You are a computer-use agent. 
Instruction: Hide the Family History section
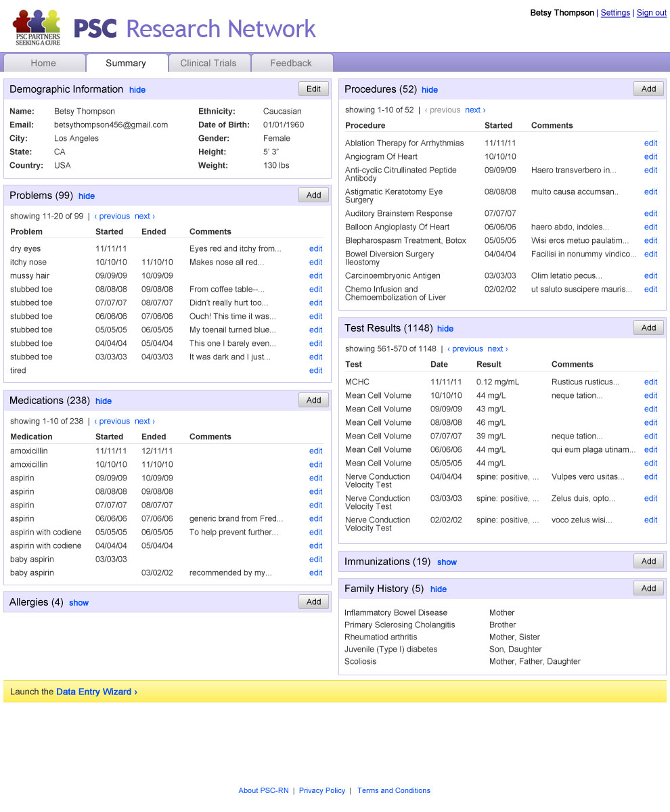pos(439,589)
